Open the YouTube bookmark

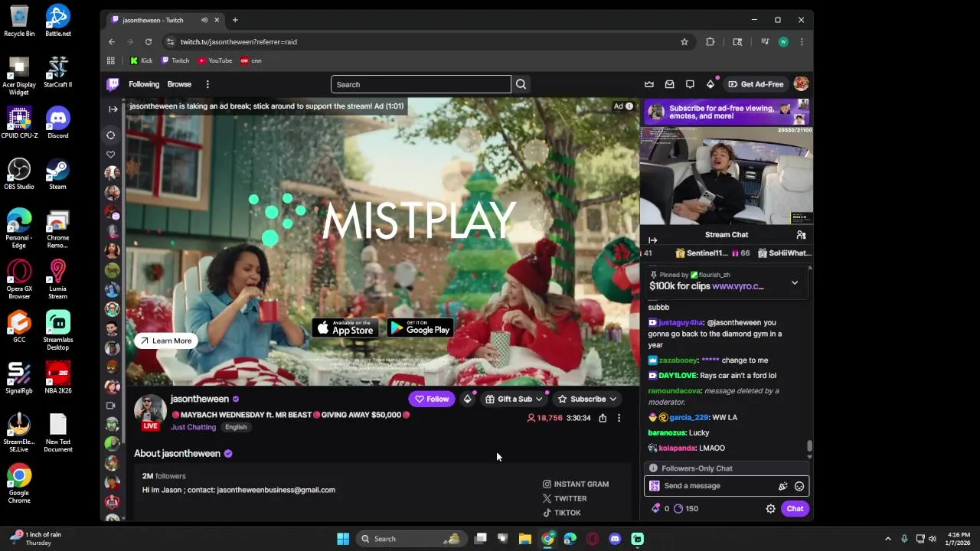[214, 60]
